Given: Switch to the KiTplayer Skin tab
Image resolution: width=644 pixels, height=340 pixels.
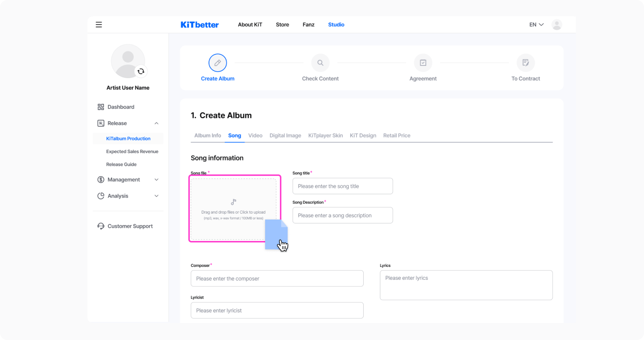Looking at the screenshot, I should [325, 136].
